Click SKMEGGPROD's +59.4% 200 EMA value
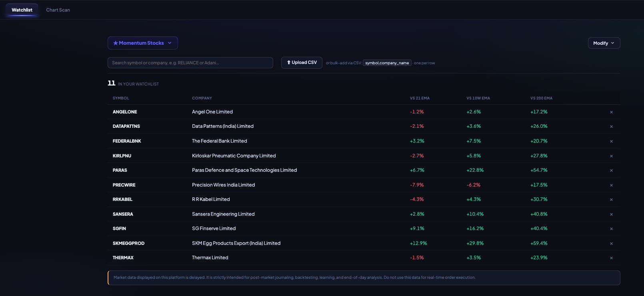This screenshot has width=644, height=296. (x=539, y=243)
